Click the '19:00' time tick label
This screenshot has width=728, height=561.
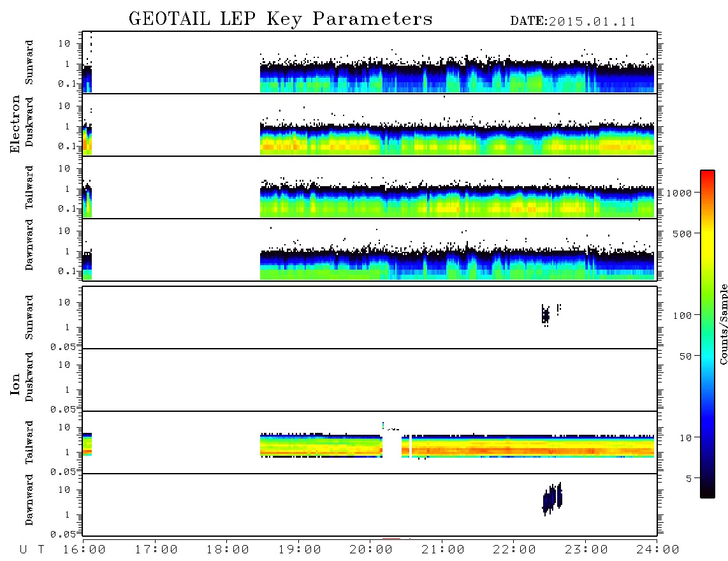click(300, 550)
